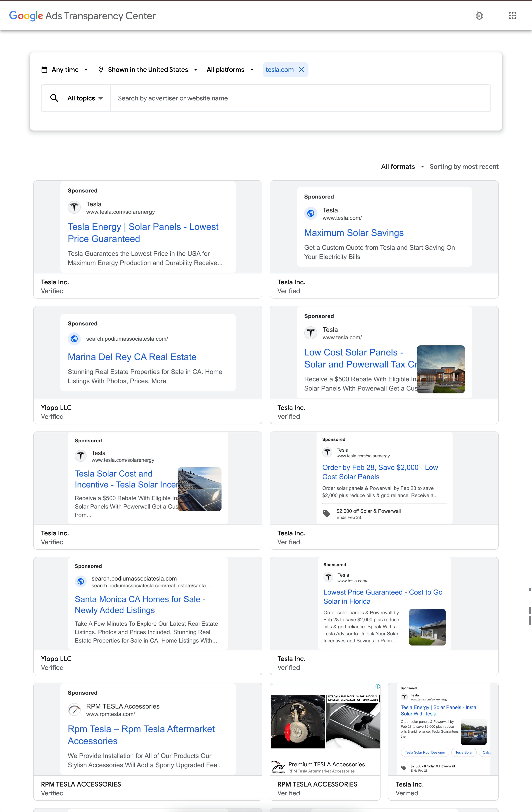Open Santa Monica CA Homes for Sale headline
The image size is (532, 812).
[140, 604]
